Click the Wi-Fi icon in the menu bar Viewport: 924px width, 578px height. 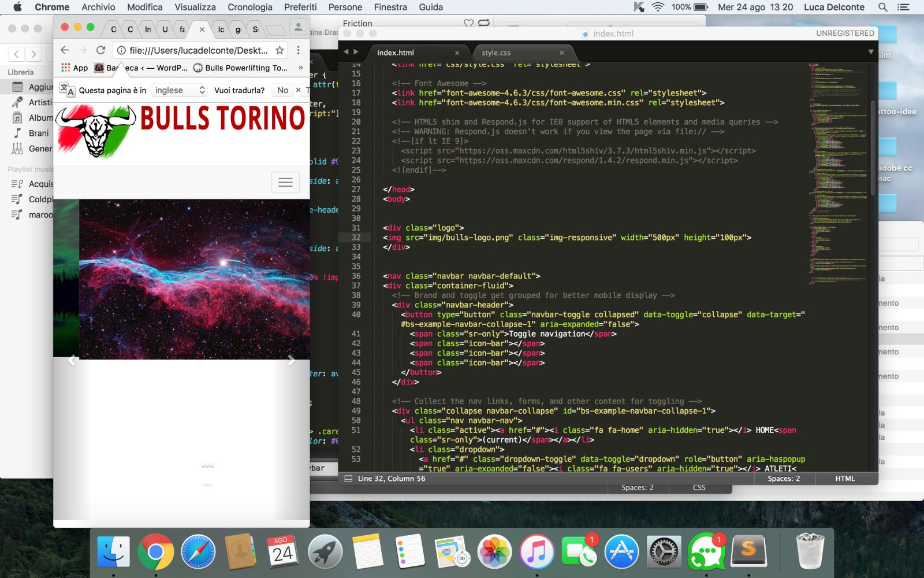click(x=657, y=8)
